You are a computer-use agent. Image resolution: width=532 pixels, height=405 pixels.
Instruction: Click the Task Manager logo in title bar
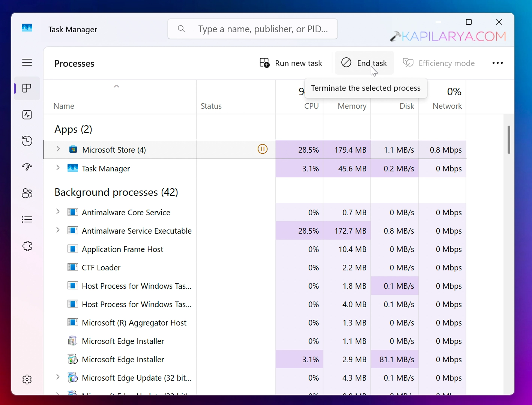click(27, 28)
